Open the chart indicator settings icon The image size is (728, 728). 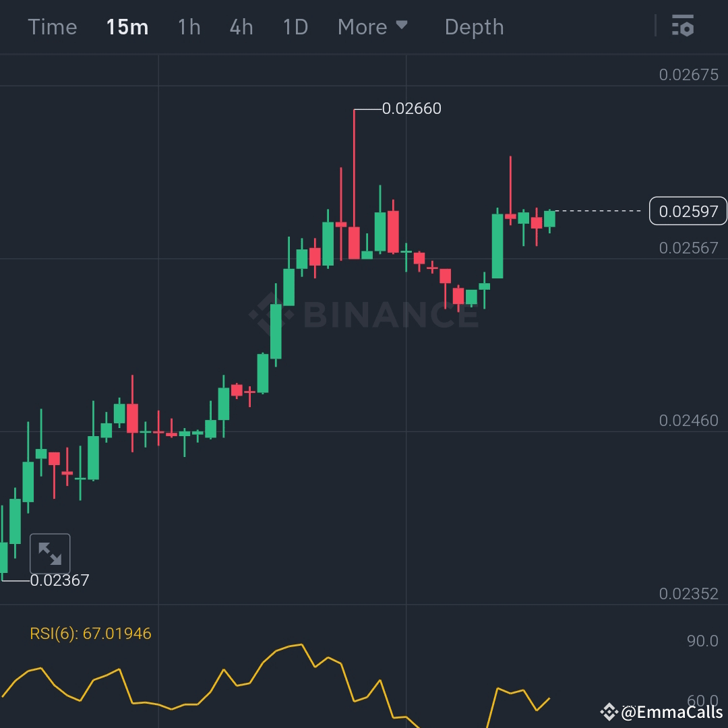click(682, 26)
